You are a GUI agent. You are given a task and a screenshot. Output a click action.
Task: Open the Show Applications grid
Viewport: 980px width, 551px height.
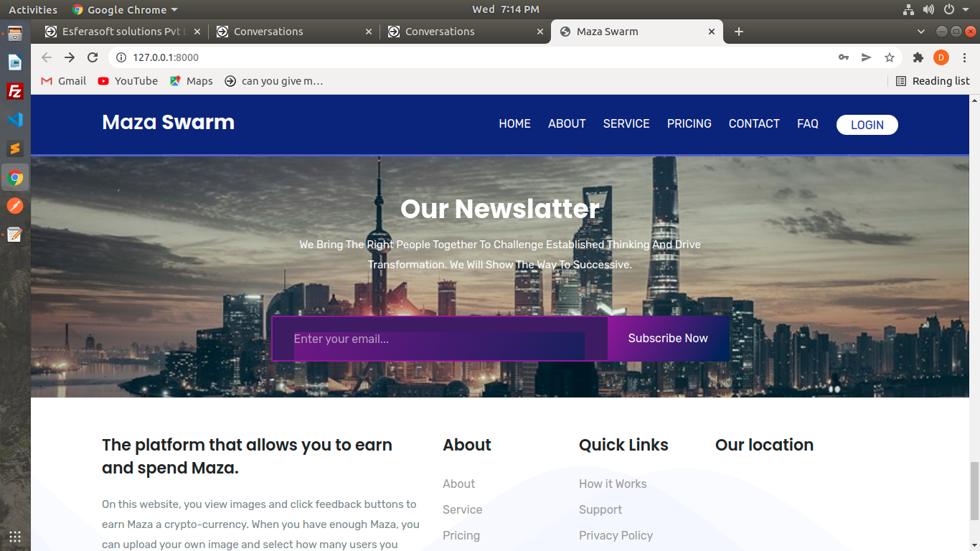(x=15, y=536)
